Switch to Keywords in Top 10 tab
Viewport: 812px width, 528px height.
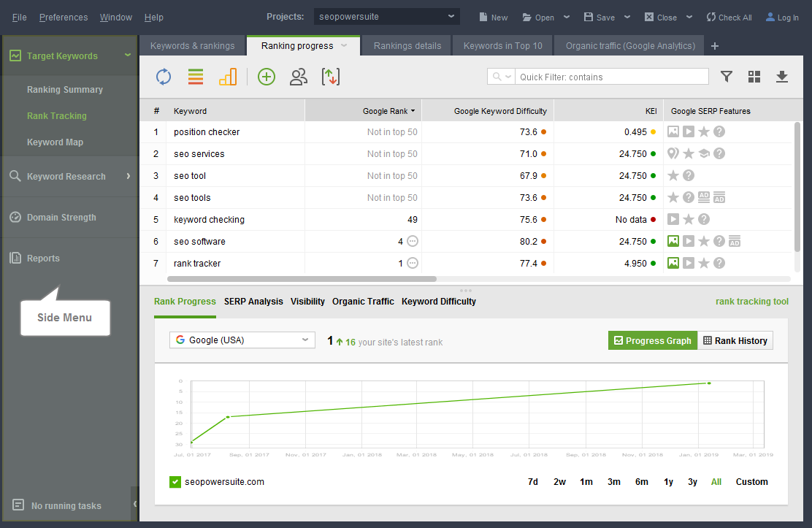click(x=503, y=45)
